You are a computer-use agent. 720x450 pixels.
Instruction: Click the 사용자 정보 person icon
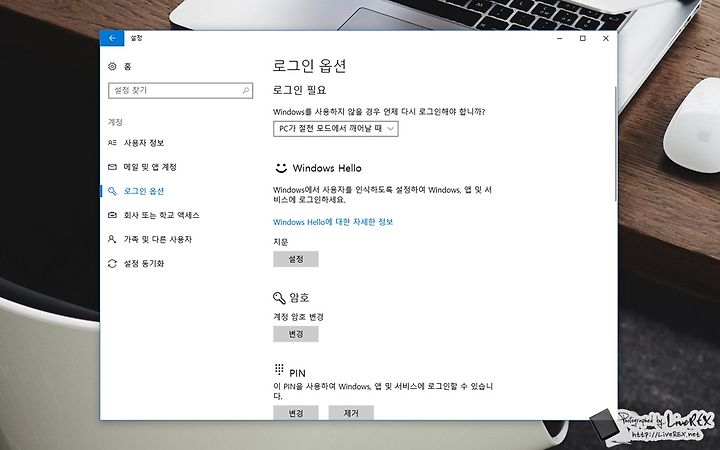[x=112, y=143]
